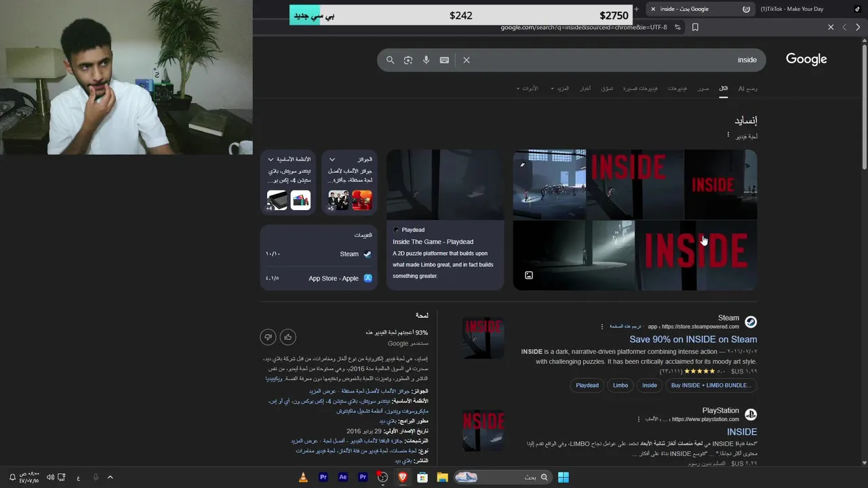Open the PlayStation INSIDE result title link

742,432
